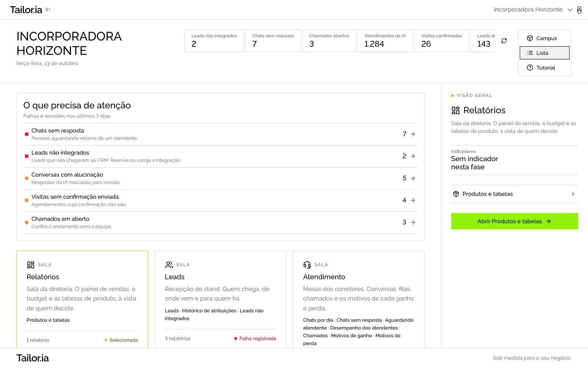Click the Produtos e tabelas box icon
The image size is (588, 368).
tap(456, 194)
